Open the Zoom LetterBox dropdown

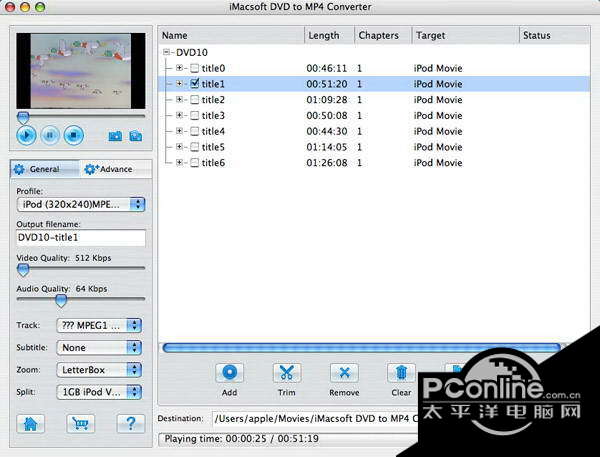(99, 370)
